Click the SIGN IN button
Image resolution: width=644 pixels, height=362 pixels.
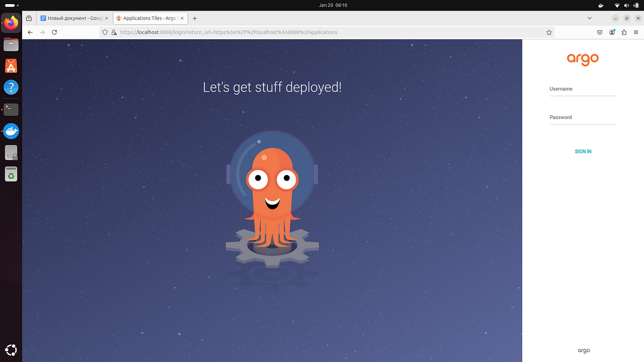click(x=583, y=152)
